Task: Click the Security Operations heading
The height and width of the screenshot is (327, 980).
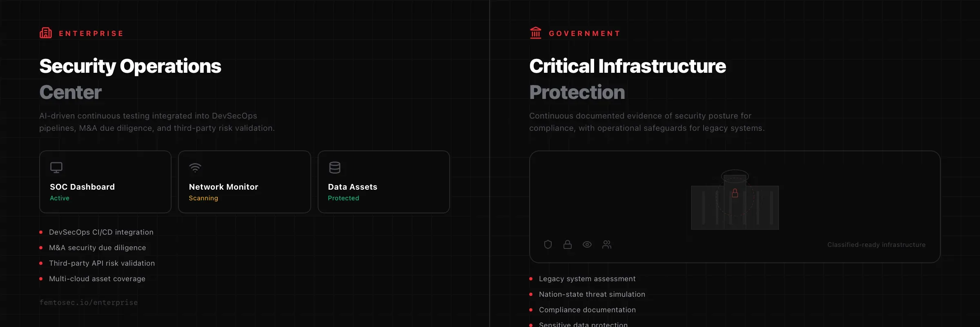Action: coord(130,67)
